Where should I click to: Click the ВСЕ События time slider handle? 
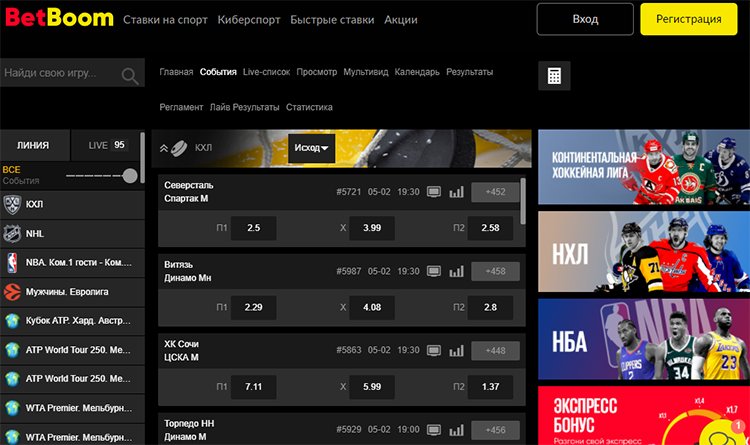[130, 176]
